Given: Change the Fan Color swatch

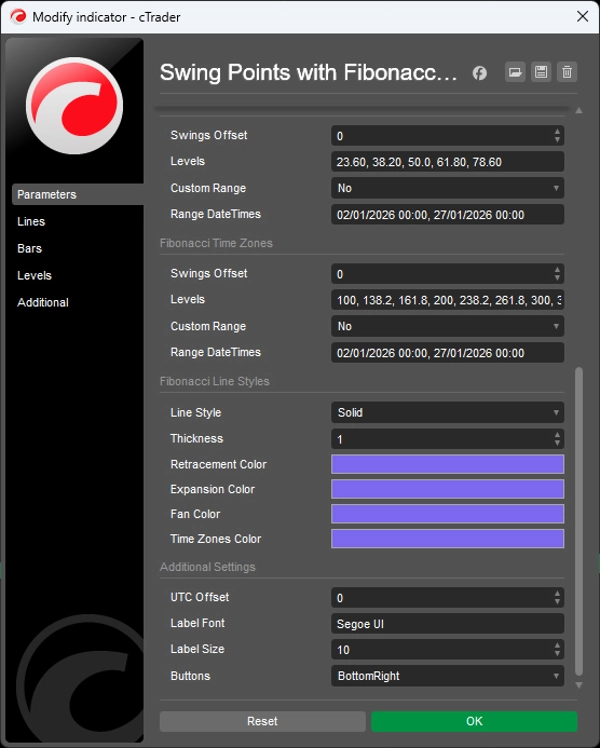Looking at the screenshot, I should [447, 514].
